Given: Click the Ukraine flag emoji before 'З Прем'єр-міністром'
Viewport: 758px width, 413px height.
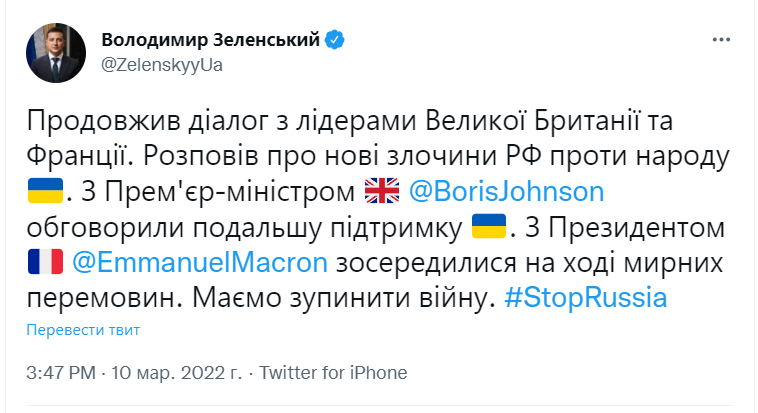Looking at the screenshot, I should point(46,191).
